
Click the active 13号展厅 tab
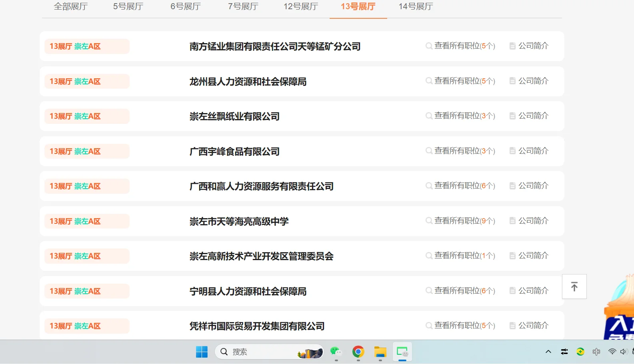coord(358,6)
